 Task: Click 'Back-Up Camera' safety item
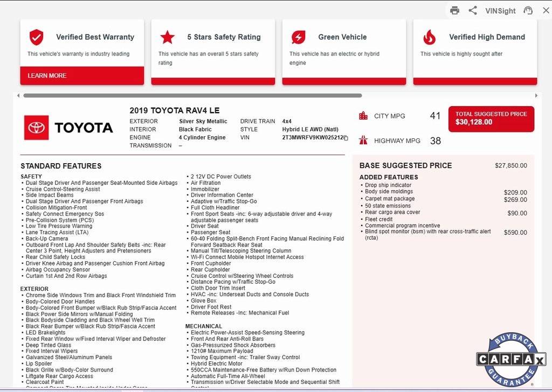coord(47,239)
